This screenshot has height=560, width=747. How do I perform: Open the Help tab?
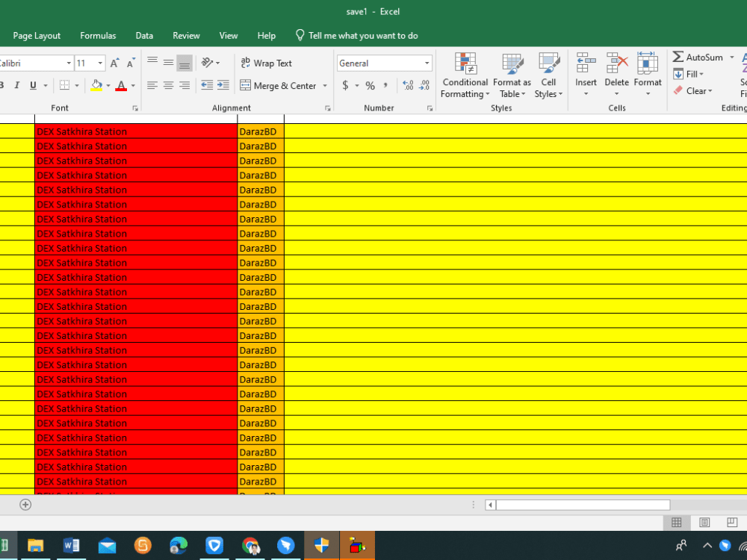pos(267,36)
